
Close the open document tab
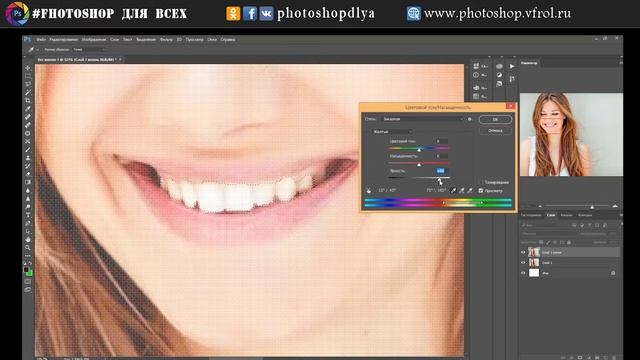[120, 60]
